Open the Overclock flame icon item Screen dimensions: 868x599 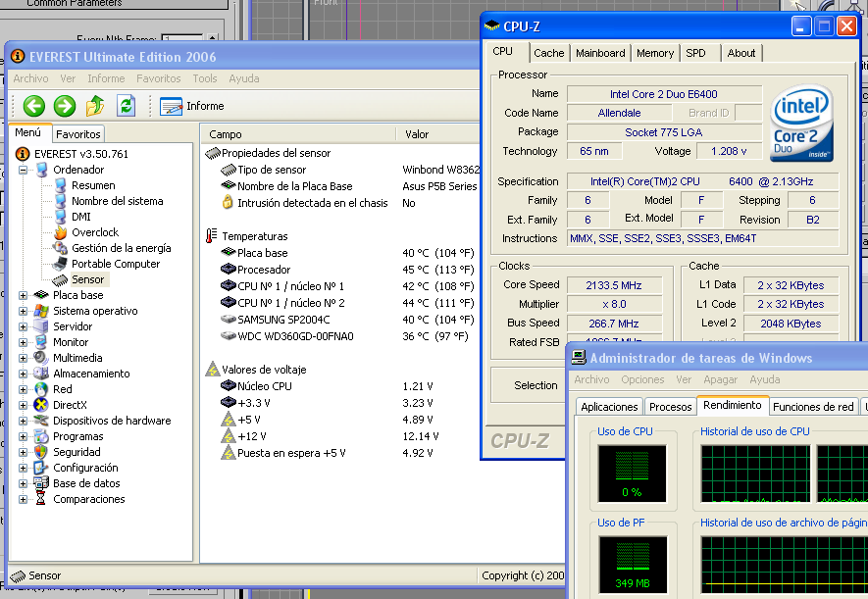[61, 232]
